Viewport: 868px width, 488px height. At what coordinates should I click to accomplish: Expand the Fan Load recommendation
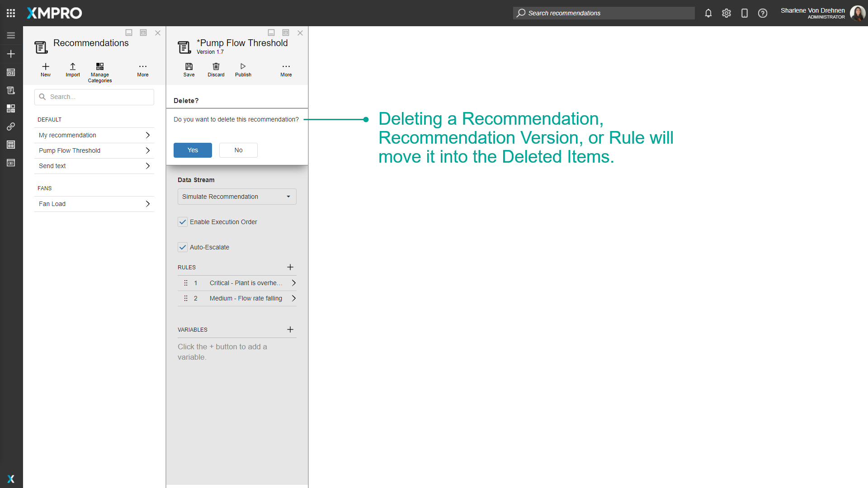coord(147,204)
